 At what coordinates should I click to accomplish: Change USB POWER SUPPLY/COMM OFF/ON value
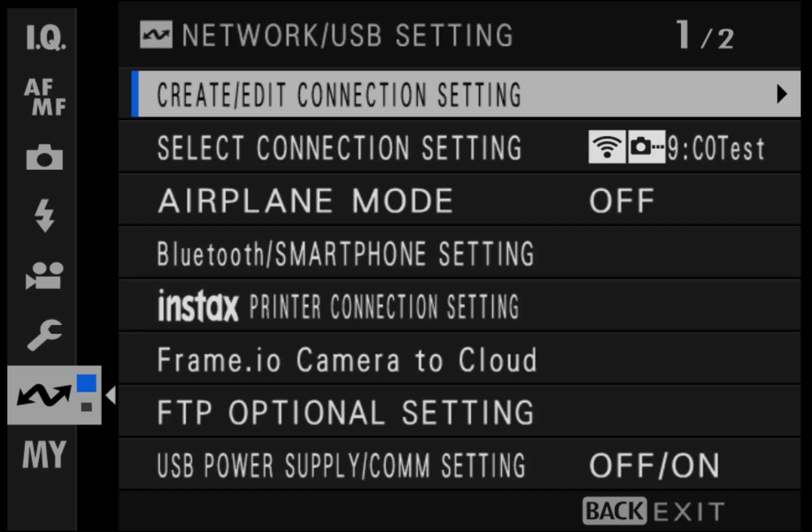pyautogui.click(x=654, y=465)
